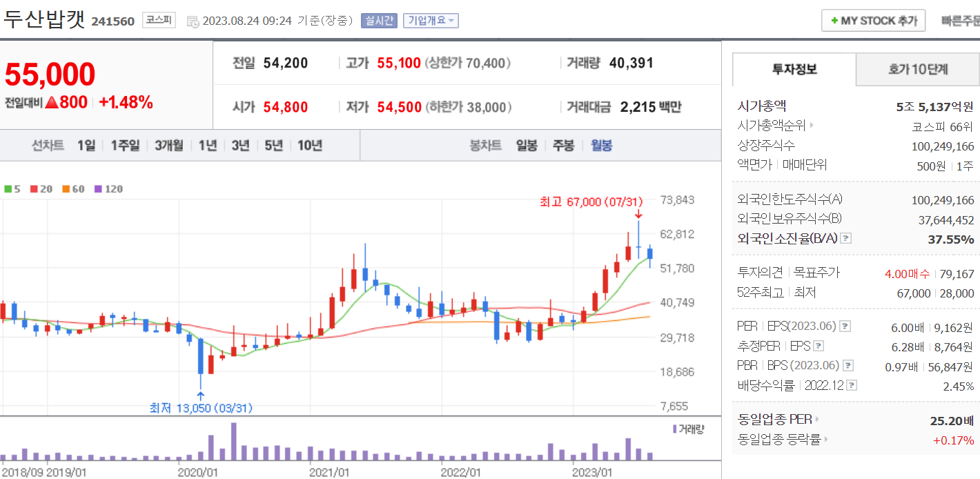Image resolution: width=980 pixels, height=479 pixels.
Task: Click the +1.48% change rate
Action: click(126, 103)
